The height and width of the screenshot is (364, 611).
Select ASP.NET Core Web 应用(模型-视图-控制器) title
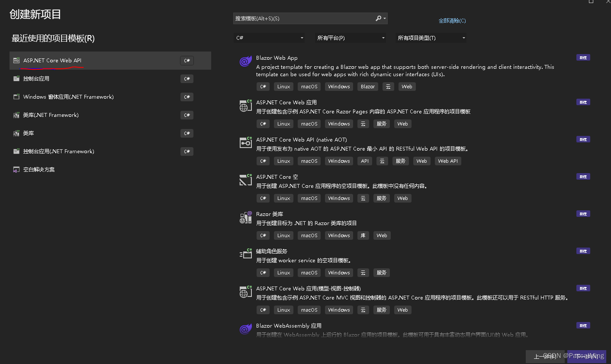[x=309, y=289]
